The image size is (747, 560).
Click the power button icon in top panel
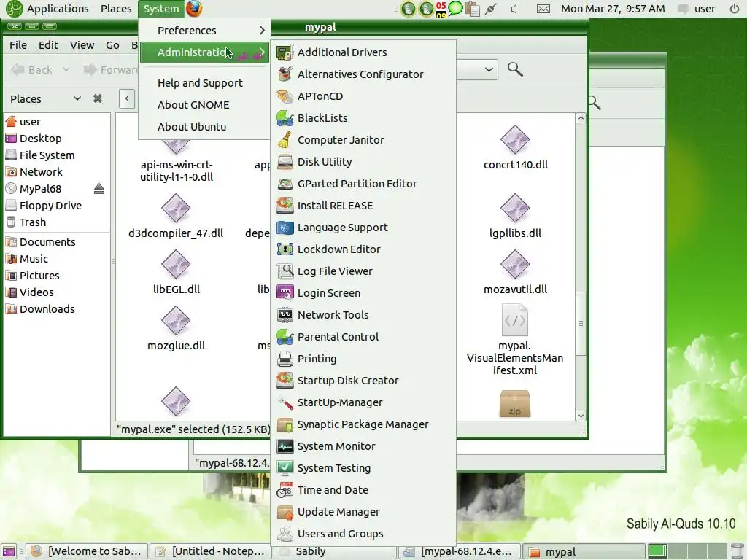(735, 9)
